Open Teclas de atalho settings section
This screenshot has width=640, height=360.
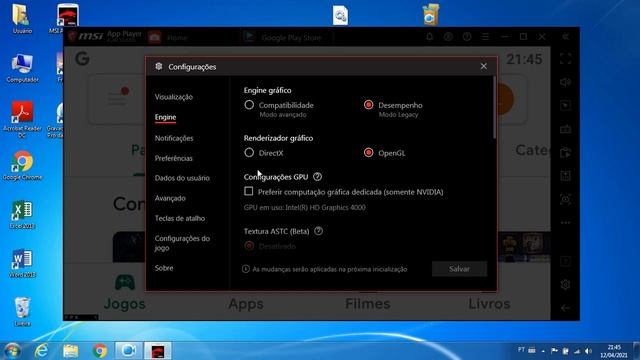[x=180, y=218]
